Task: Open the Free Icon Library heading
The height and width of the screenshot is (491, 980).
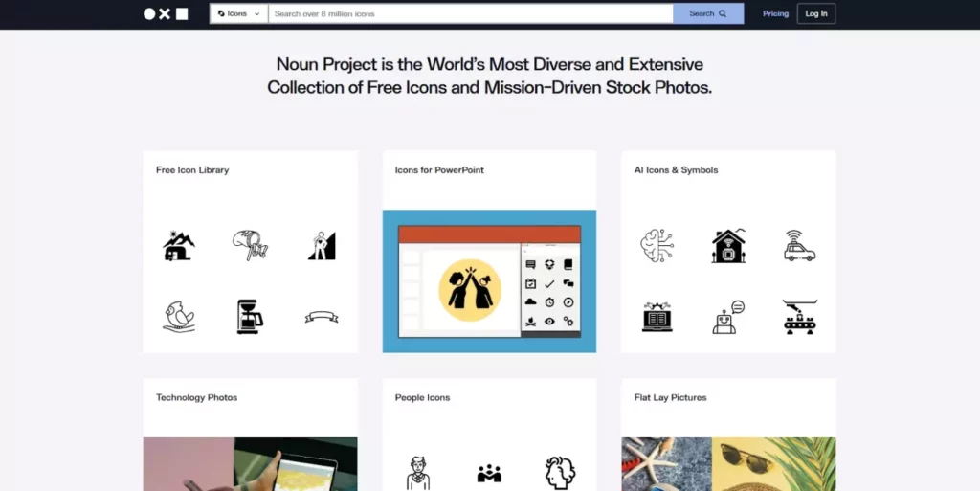Action: click(192, 170)
